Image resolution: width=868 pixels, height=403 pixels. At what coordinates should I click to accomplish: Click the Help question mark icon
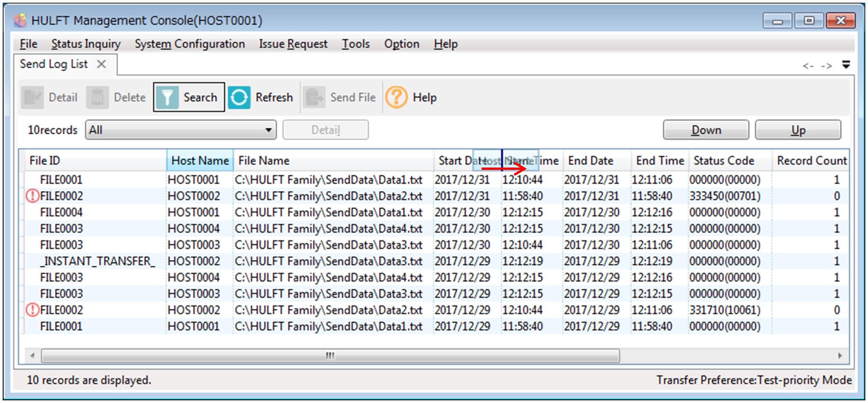396,97
